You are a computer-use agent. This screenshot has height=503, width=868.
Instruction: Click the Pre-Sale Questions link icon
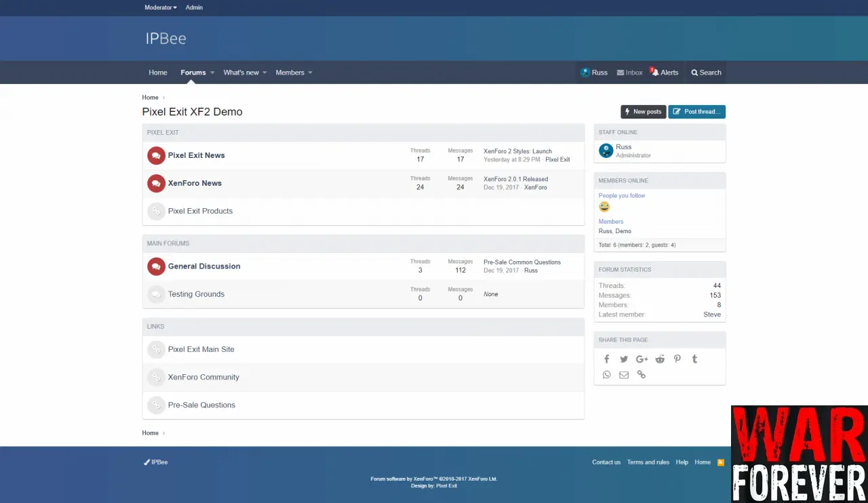[x=156, y=405]
